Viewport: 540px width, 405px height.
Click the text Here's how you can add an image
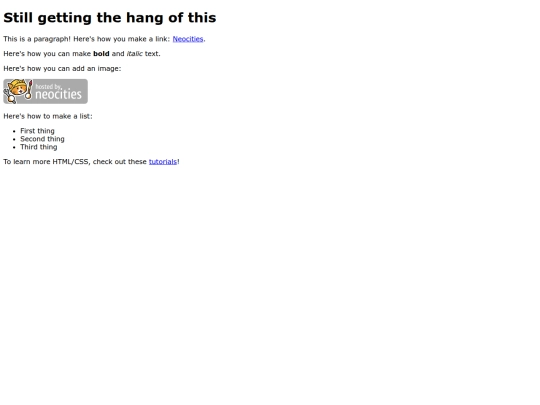point(62,69)
